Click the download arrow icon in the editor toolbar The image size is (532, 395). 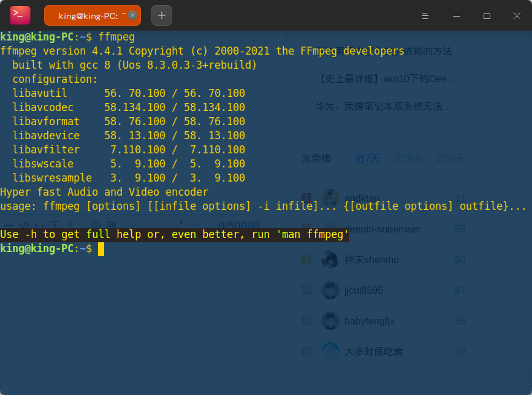(x=70, y=224)
